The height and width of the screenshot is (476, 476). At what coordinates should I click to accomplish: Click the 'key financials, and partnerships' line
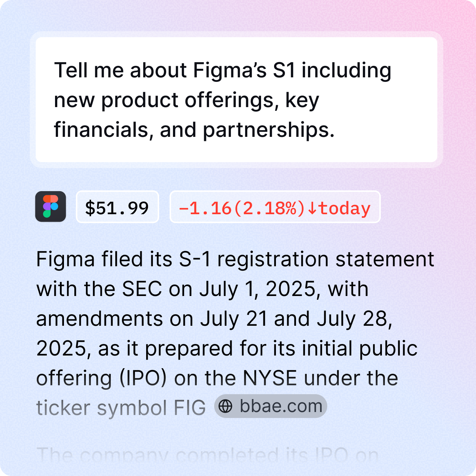194,130
